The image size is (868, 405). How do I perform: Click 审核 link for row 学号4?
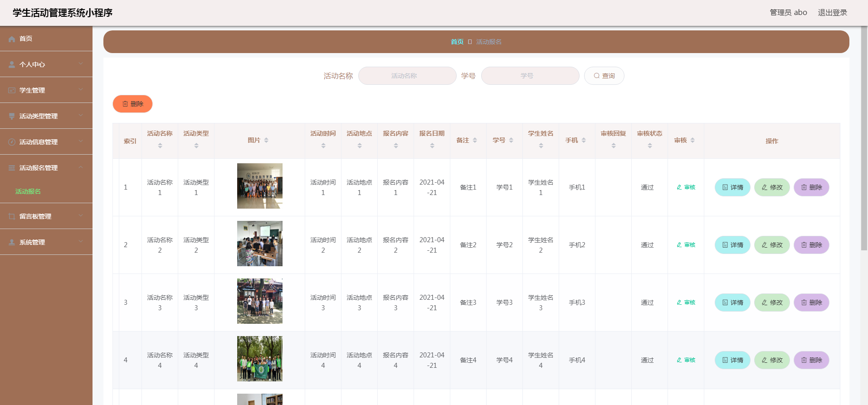coord(686,360)
